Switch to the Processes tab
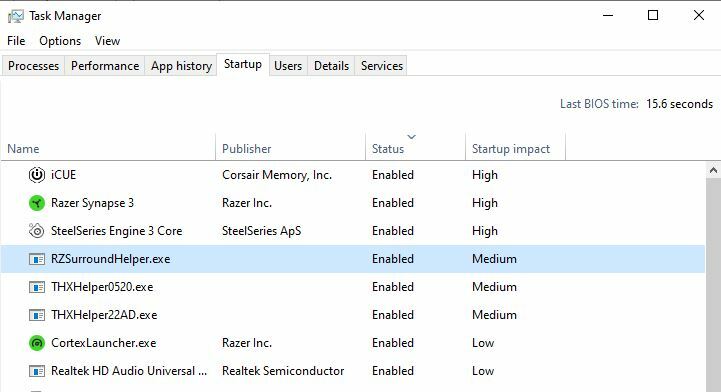The width and height of the screenshot is (721, 392). point(34,66)
